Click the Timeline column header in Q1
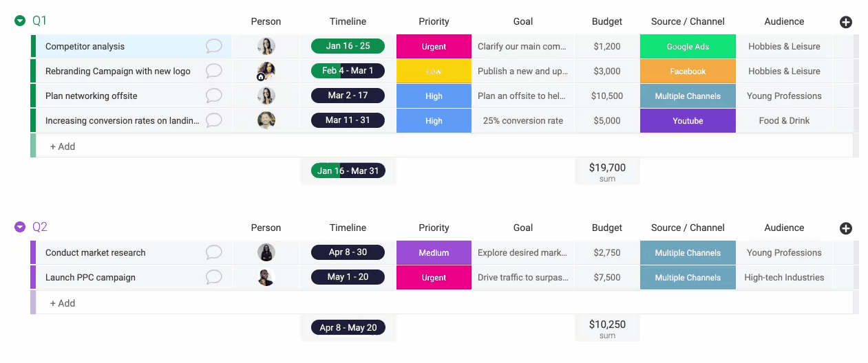 pyautogui.click(x=348, y=21)
